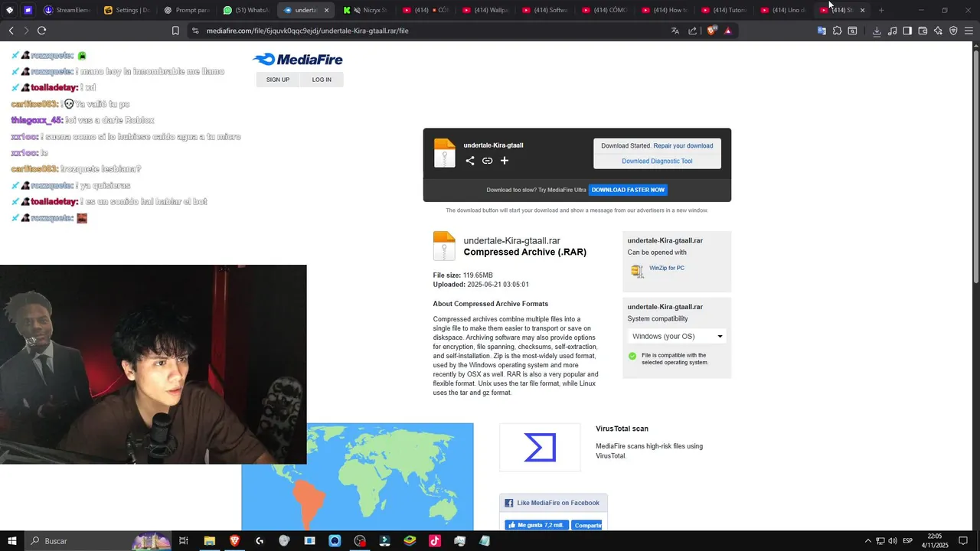Click the Repair your download link

(683, 145)
